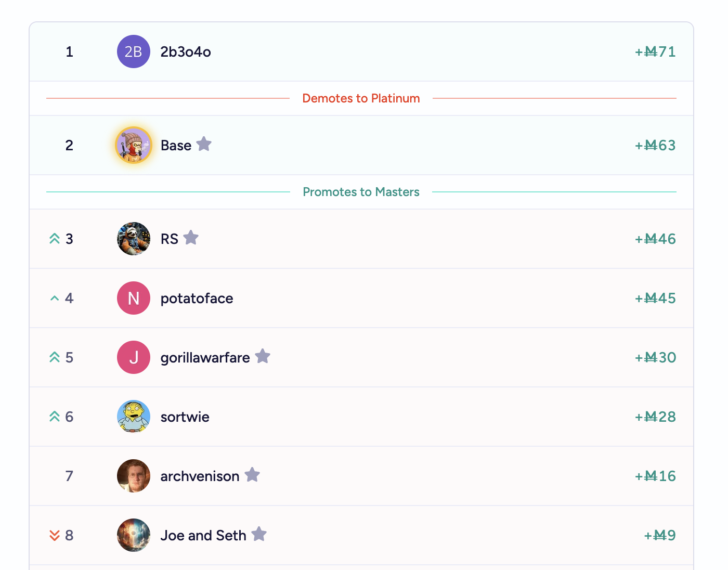The height and width of the screenshot is (570, 728).
Task: Click potatoface's pink N avatar
Action: coord(134,298)
